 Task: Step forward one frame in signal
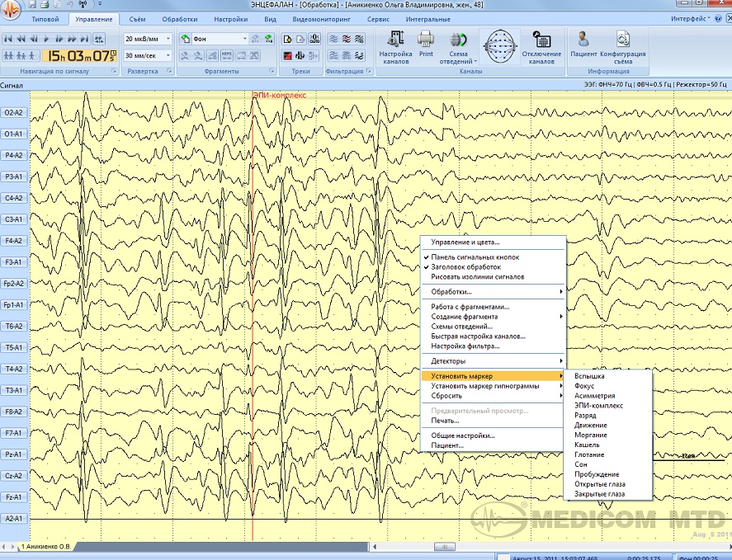(59, 39)
